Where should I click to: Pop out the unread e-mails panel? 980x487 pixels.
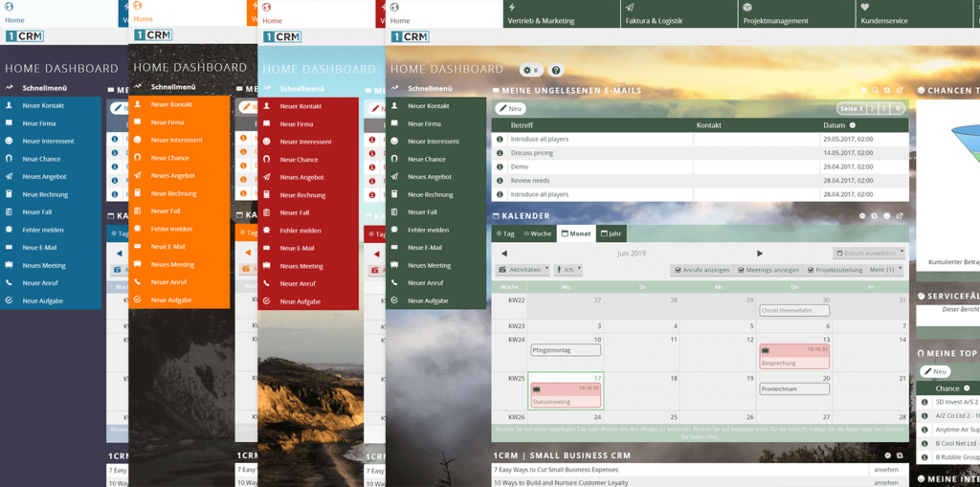coord(900,91)
